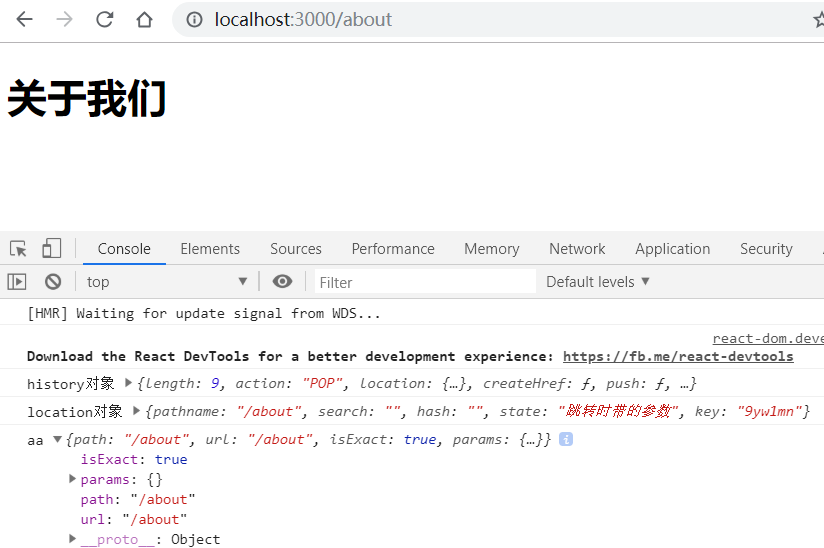Switch to the Security tab
The height and width of the screenshot is (548, 824).
pyautogui.click(x=766, y=249)
